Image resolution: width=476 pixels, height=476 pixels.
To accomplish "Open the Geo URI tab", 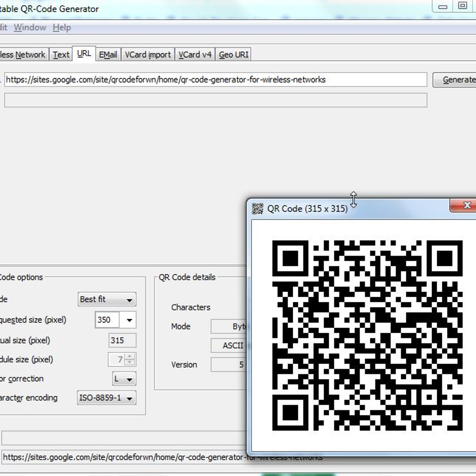I will coord(233,54).
